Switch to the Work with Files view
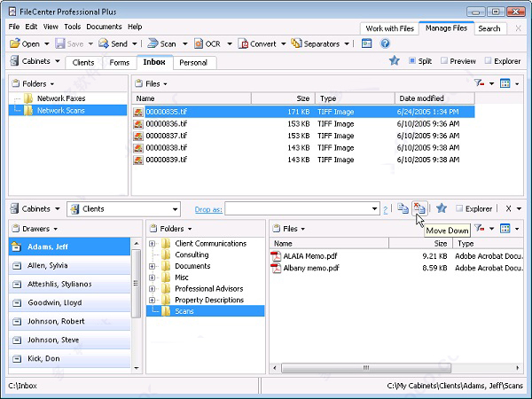Screen dimensions: 532x399 click(x=390, y=28)
